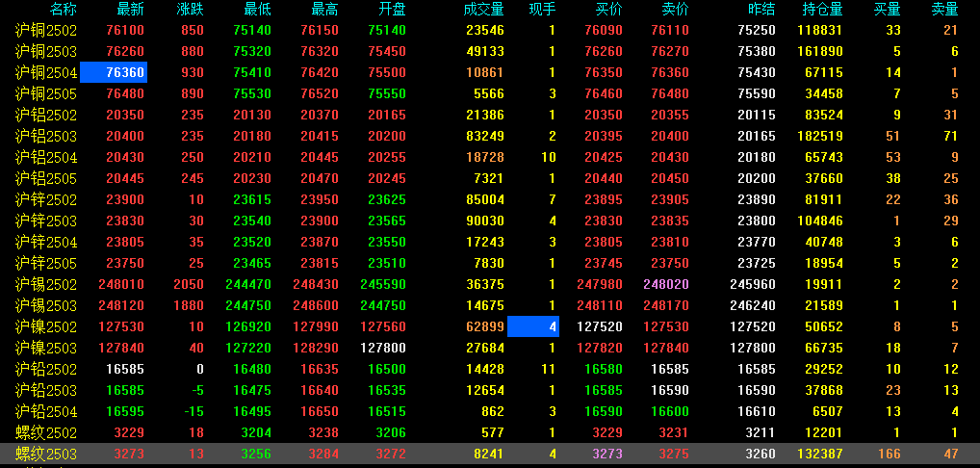
Task: Sort by the 涨跌 column header
Action: point(190,9)
